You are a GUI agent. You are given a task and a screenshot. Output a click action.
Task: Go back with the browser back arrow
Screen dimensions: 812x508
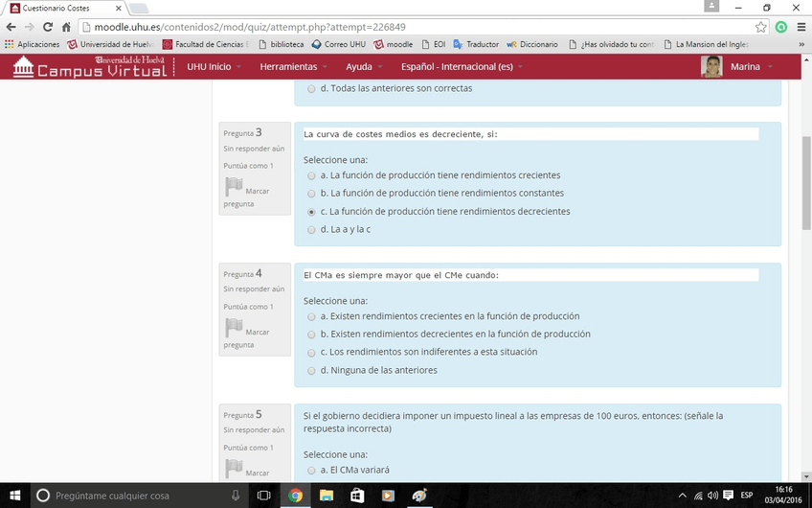[11, 27]
